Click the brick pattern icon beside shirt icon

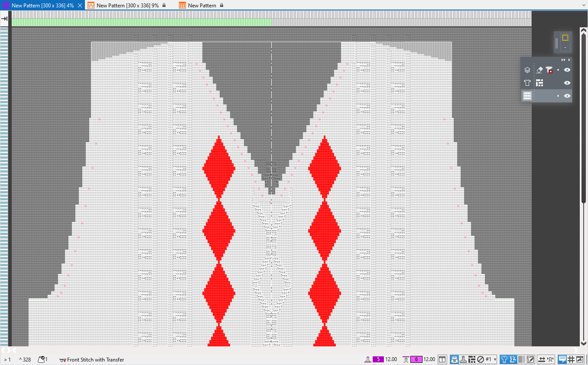click(539, 83)
